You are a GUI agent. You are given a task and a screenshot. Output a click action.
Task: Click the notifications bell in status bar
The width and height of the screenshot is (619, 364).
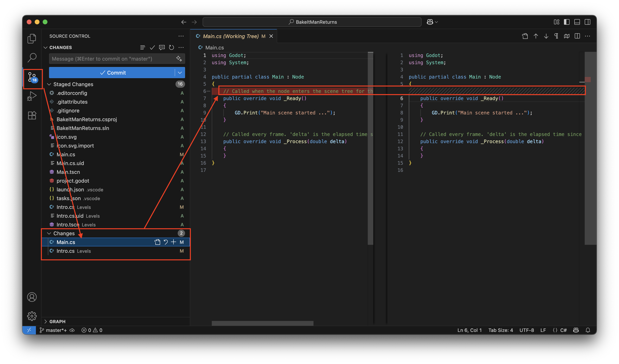coord(588,330)
